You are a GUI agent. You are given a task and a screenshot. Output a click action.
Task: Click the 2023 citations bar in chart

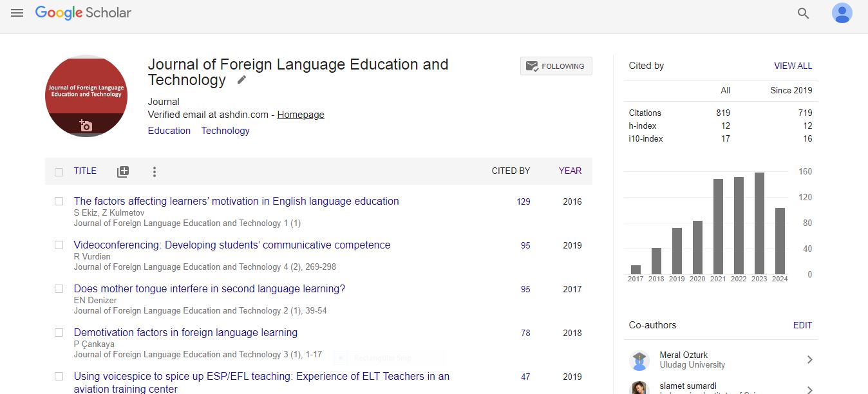(x=759, y=223)
